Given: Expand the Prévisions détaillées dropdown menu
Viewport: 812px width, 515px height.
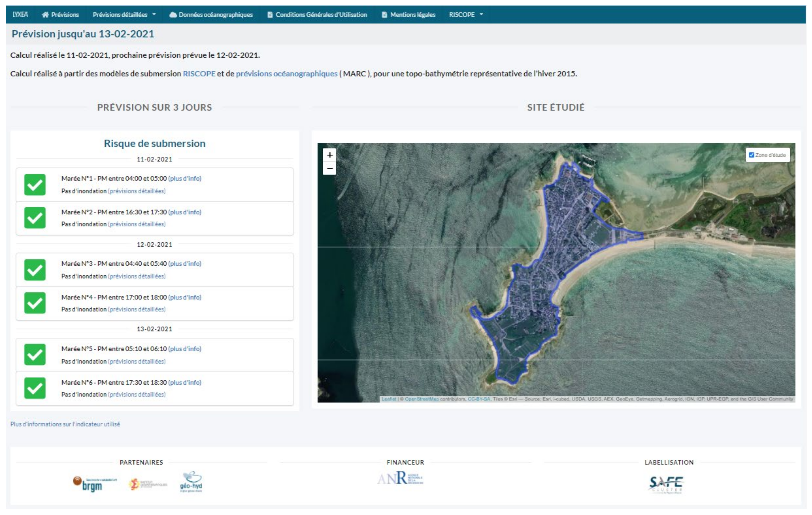Looking at the screenshot, I should pyautogui.click(x=124, y=14).
